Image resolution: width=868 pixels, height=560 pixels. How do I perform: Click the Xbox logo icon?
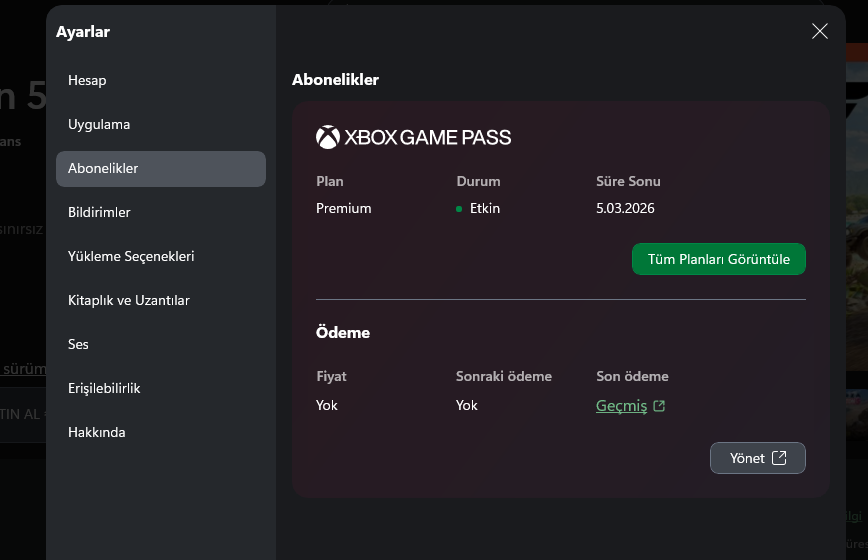point(328,137)
